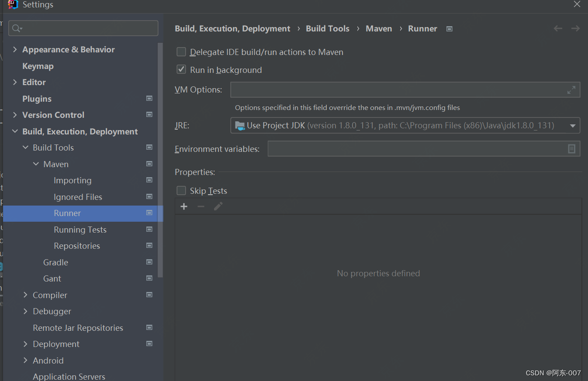Expand the Android node
This screenshot has width=588, height=381.
(25, 360)
